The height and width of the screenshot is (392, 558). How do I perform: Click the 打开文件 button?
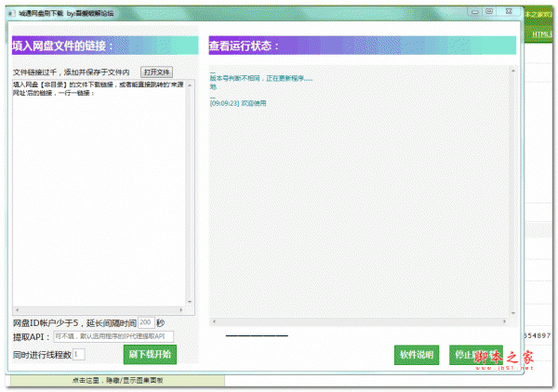tap(156, 72)
